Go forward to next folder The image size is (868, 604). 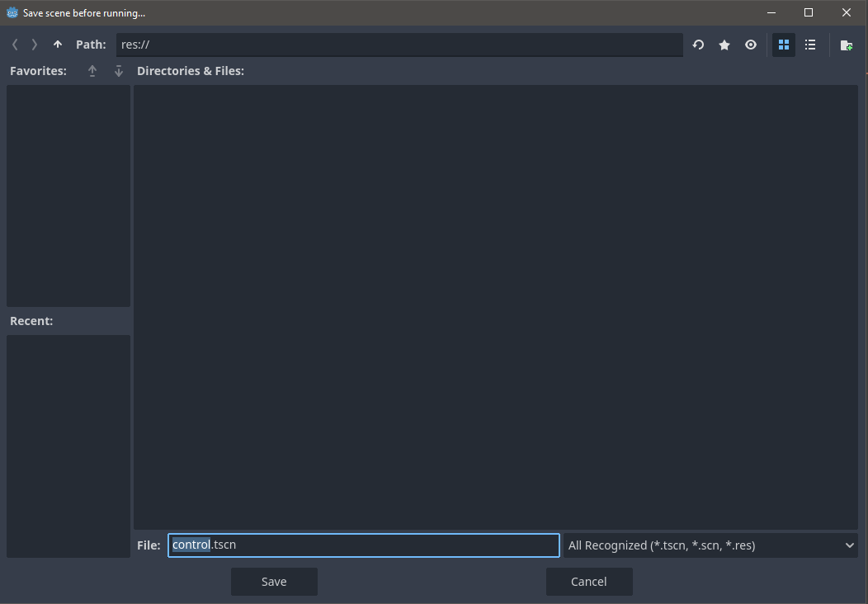coord(35,45)
